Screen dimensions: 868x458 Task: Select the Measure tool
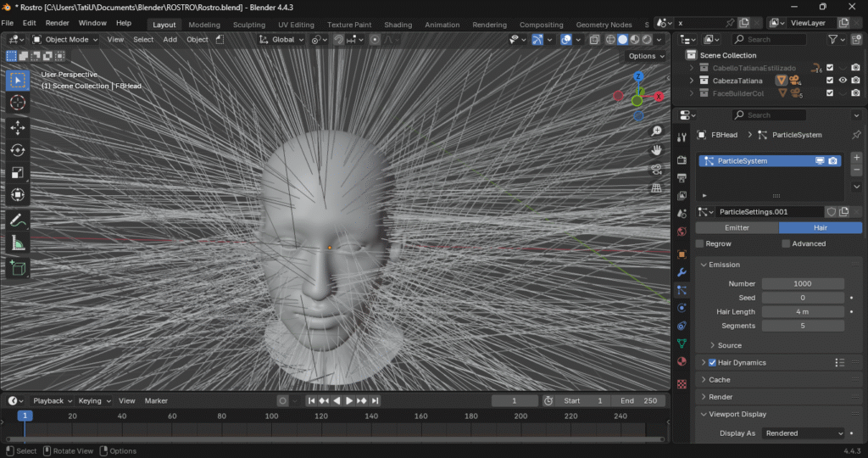click(x=18, y=243)
